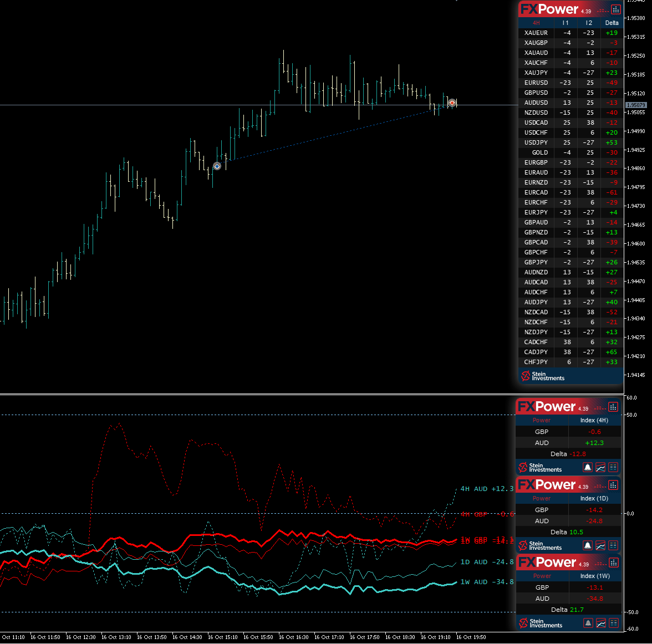Click the grid icon in the Index (1D) panel header
The width and height of the screenshot is (652, 644).
(613, 485)
